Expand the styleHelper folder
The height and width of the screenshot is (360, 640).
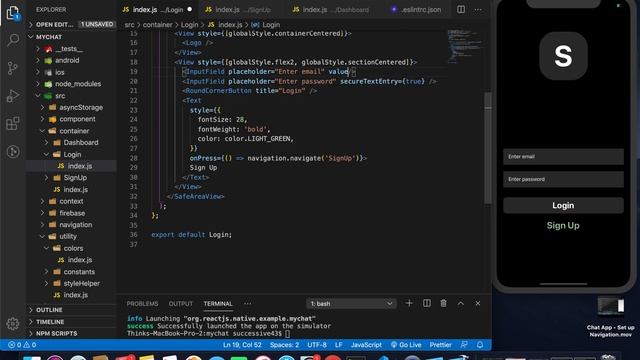(71, 283)
